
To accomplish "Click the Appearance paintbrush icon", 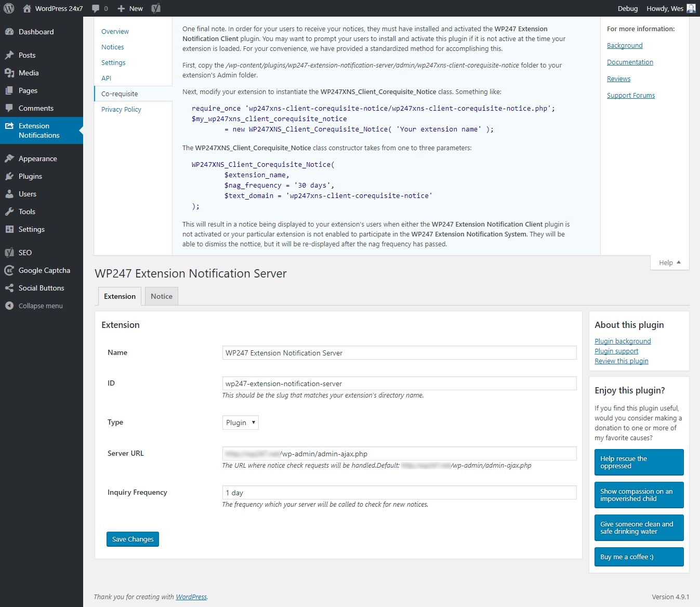I will pos(9,159).
